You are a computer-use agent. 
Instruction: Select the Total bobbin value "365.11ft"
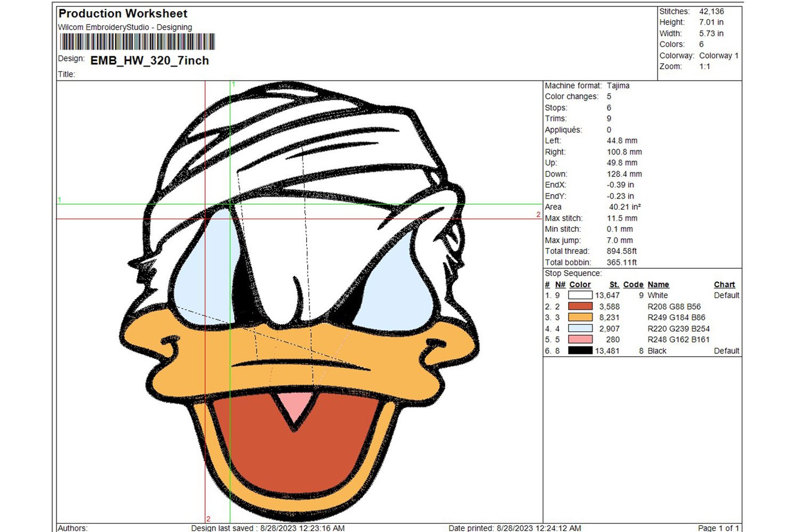(x=622, y=262)
